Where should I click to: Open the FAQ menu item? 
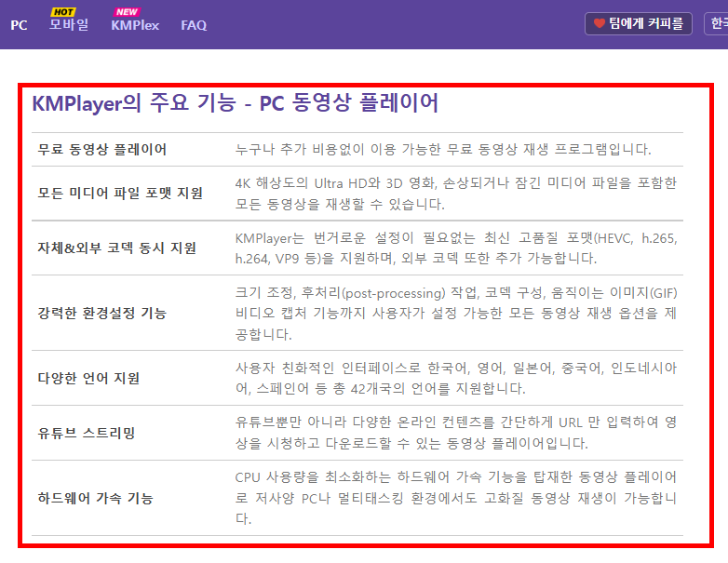tap(194, 25)
